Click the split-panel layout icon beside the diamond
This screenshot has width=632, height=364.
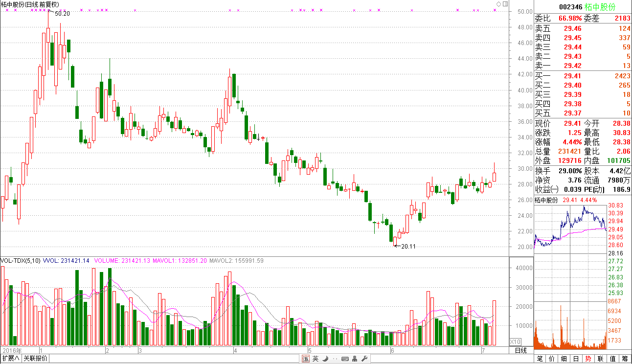point(505,4)
